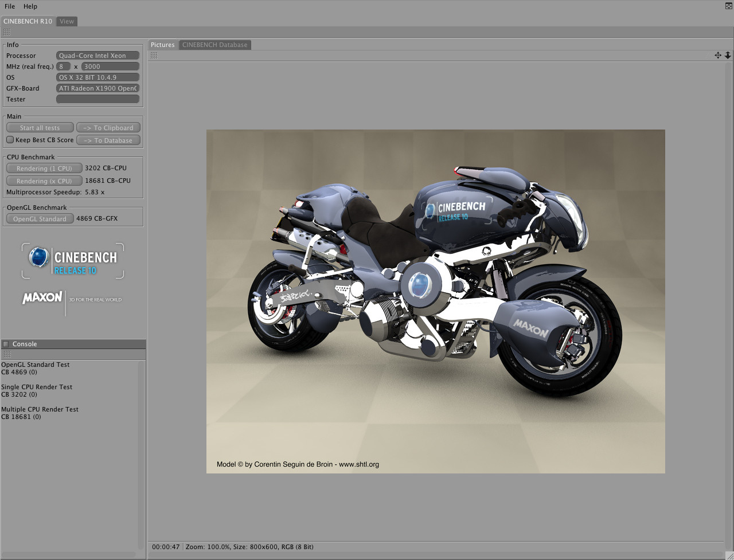
Task: Click the CB 18681 (0) console line
Action: (21, 417)
